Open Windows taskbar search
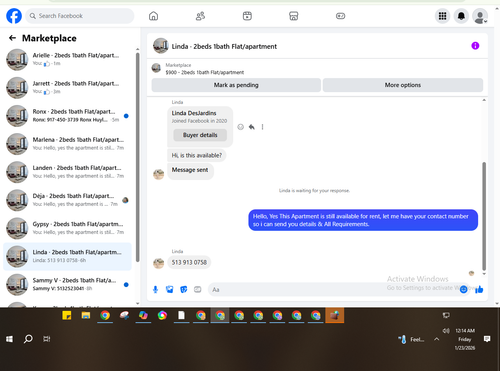Screen dimensions: 500x371 [28, 339]
